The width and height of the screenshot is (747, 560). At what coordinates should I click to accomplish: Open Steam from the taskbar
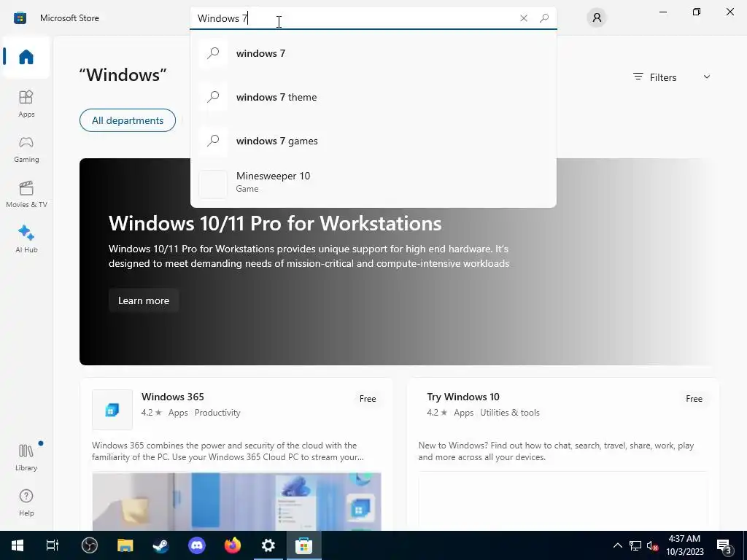(x=161, y=545)
